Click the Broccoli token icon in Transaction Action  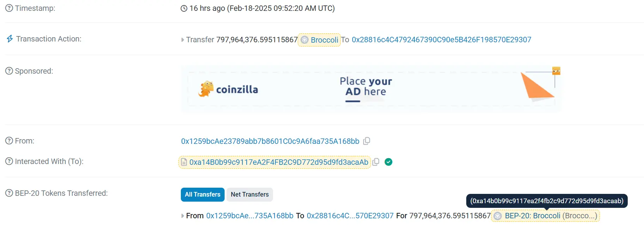point(305,40)
